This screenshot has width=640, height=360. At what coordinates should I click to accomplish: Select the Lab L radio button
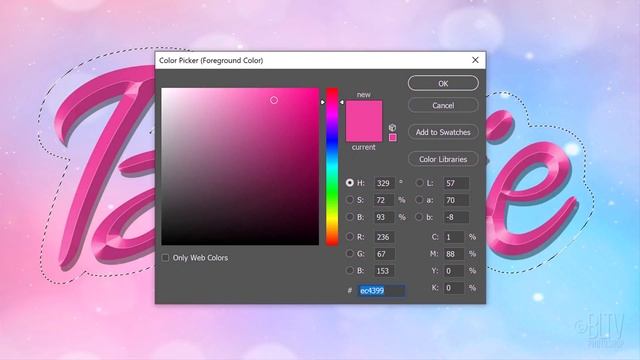tap(419, 183)
